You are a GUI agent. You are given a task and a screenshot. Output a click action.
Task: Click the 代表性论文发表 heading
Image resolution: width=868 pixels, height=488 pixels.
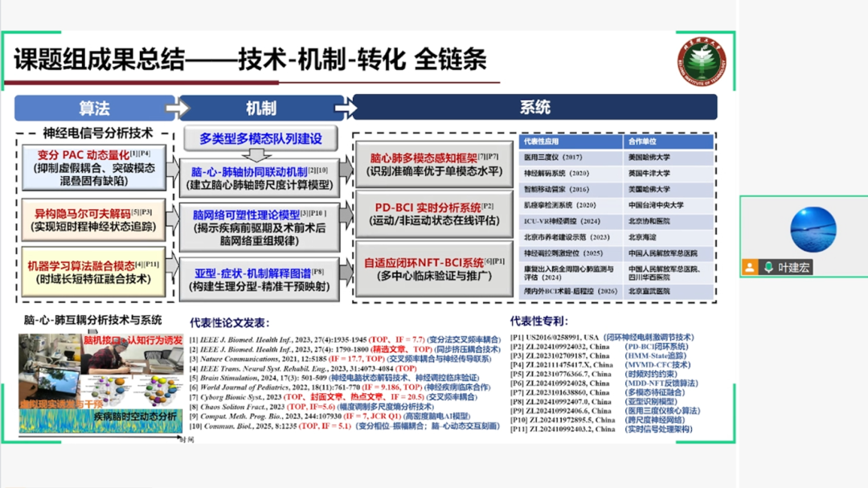(x=229, y=323)
